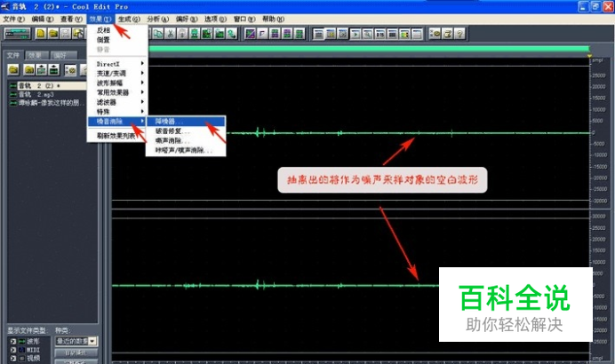615x364 pixels.
Task: Click the New file toolbar icon
Action: 41,34
